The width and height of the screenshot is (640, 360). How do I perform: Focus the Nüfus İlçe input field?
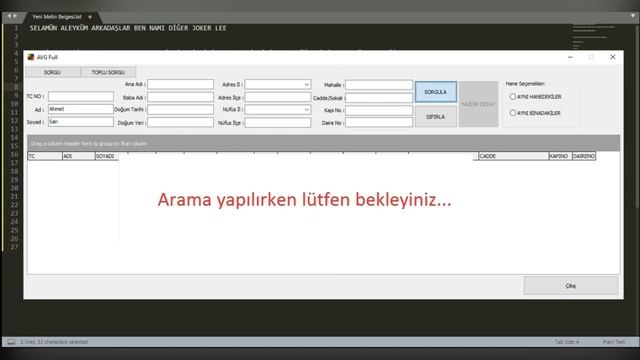278,122
